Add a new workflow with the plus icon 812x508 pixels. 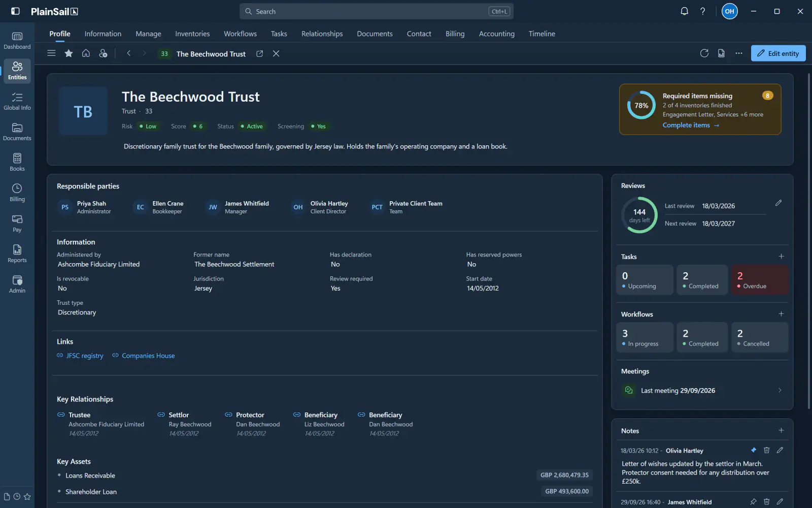[781, 314]
